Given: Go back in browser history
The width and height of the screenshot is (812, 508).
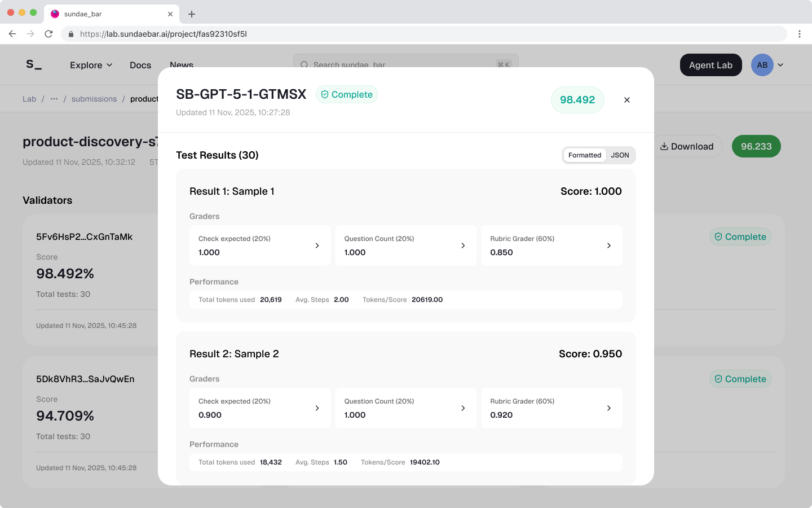Looking at the screenshot, I should (12, 34).
